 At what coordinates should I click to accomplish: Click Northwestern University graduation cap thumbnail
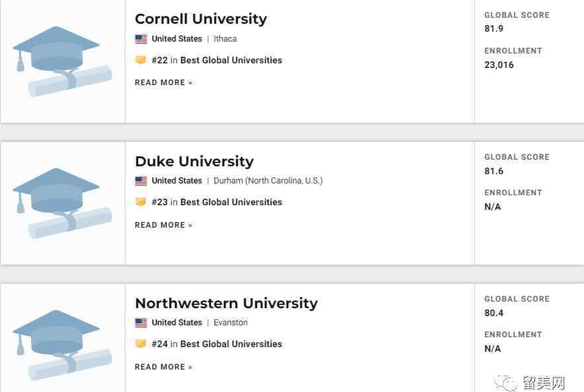pos(62,345)
